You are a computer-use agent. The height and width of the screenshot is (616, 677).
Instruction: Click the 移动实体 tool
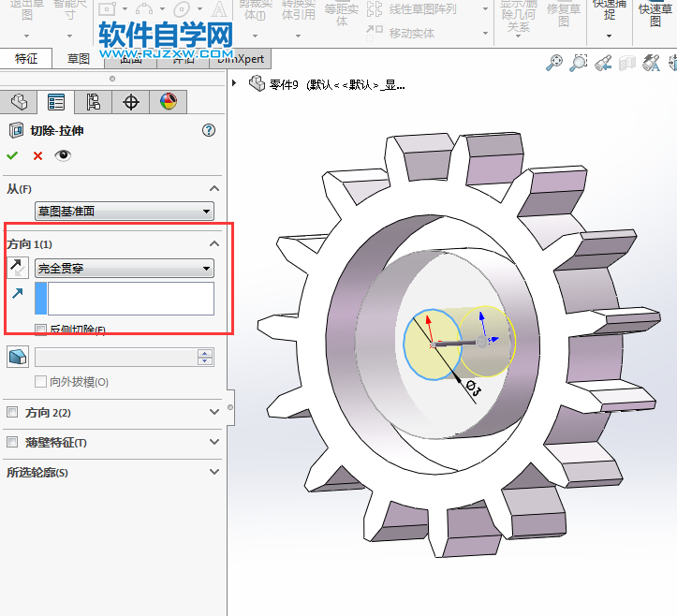(x=400, y=33)
